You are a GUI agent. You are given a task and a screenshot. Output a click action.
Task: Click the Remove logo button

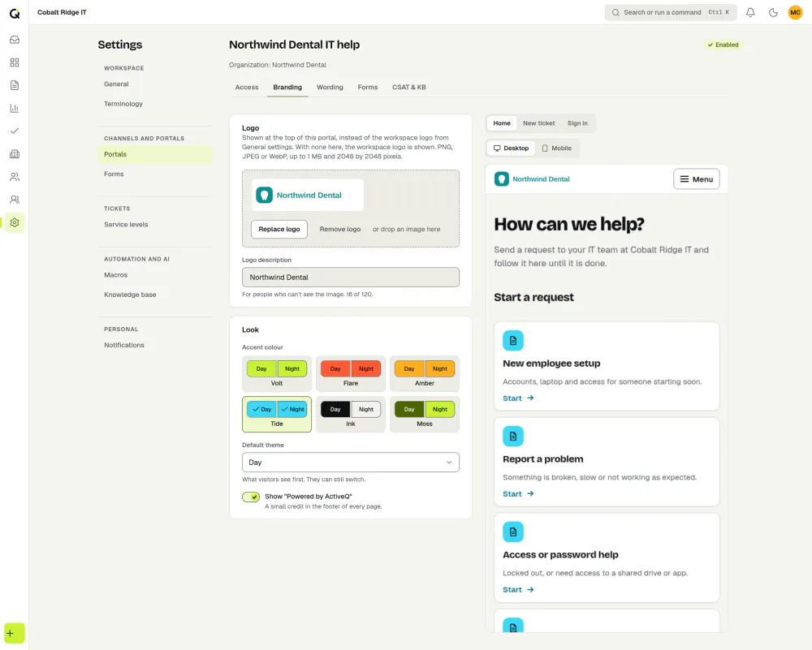(339, 230)
